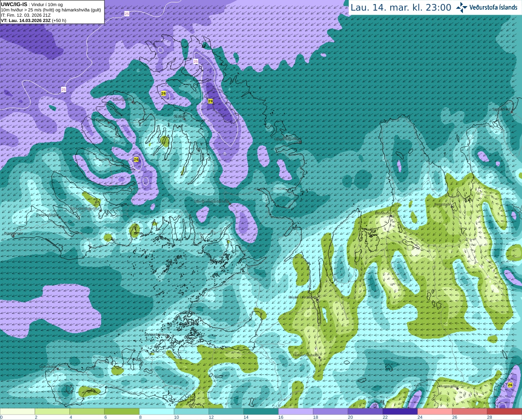Click the yellow 26 gust marker north of Bíldudalsflugvöllur

136,159
